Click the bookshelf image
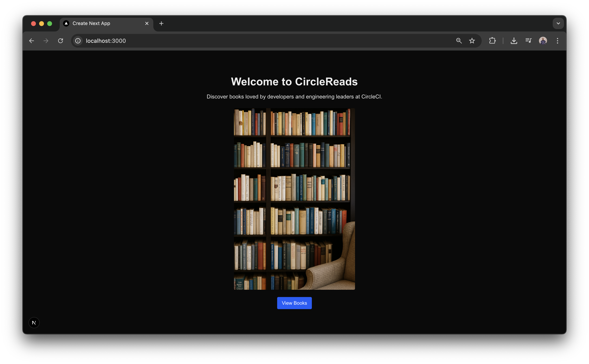589x364 pixels. 294,199
